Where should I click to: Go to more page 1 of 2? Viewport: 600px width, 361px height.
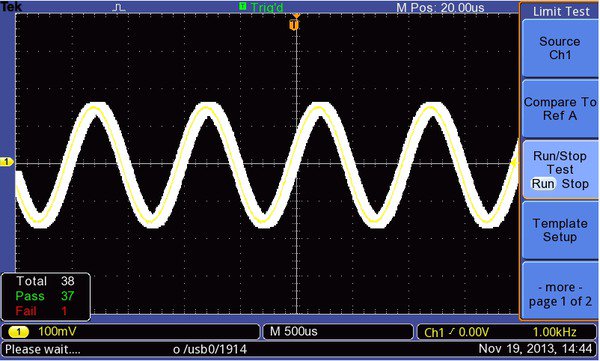(559, 291)
